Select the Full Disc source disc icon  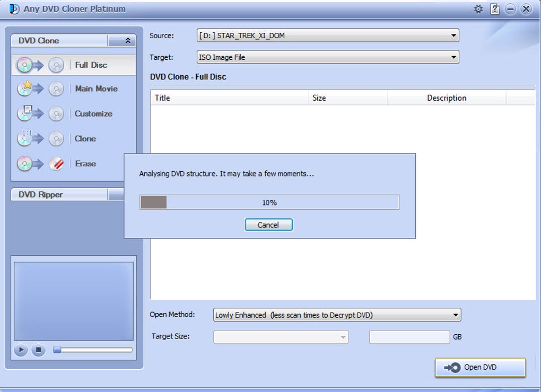(24, 65)
